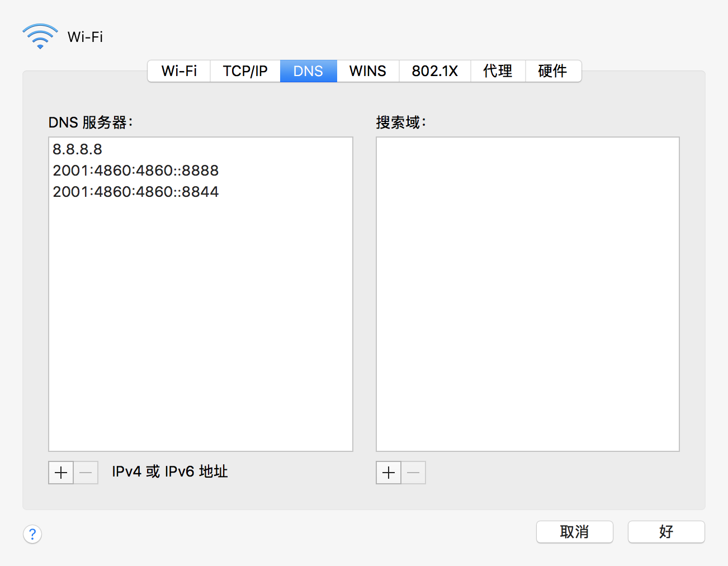Click the Wi-Fi status icon at top left
Screen dimensions: 728x566
coord(40,35)
